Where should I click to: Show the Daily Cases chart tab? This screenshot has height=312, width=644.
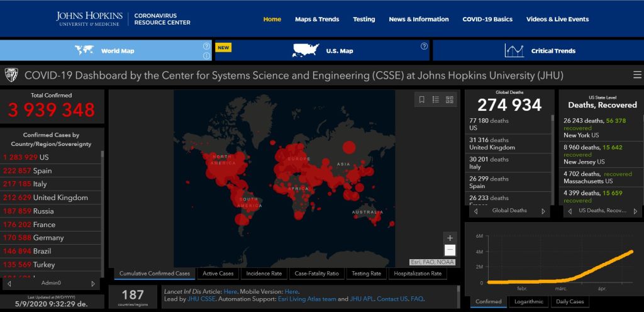pos(570,302)
